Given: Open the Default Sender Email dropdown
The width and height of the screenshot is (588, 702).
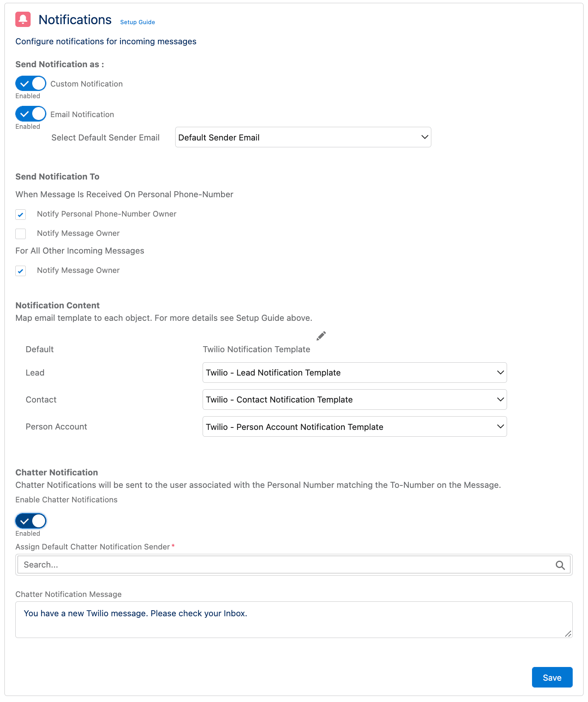Looking at the screenshot, I should [x=303, y=137].
